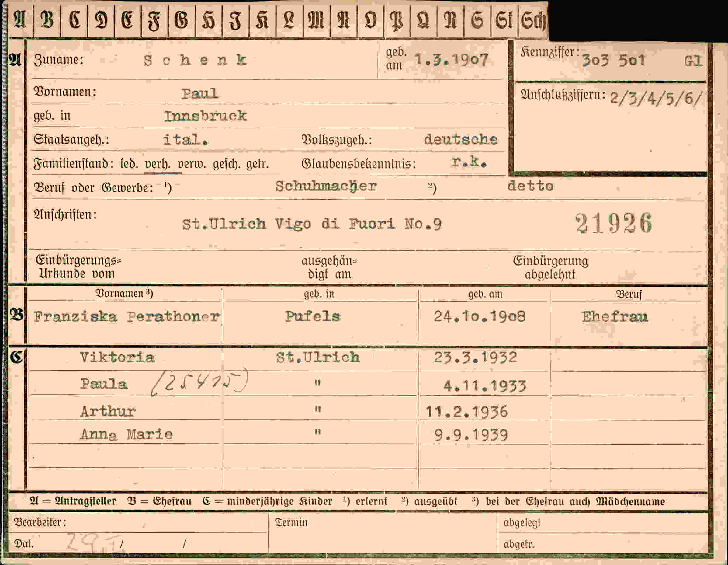Click the label 'Termin'
Screen dimensions: 728x565
click(x=291, y=522)
